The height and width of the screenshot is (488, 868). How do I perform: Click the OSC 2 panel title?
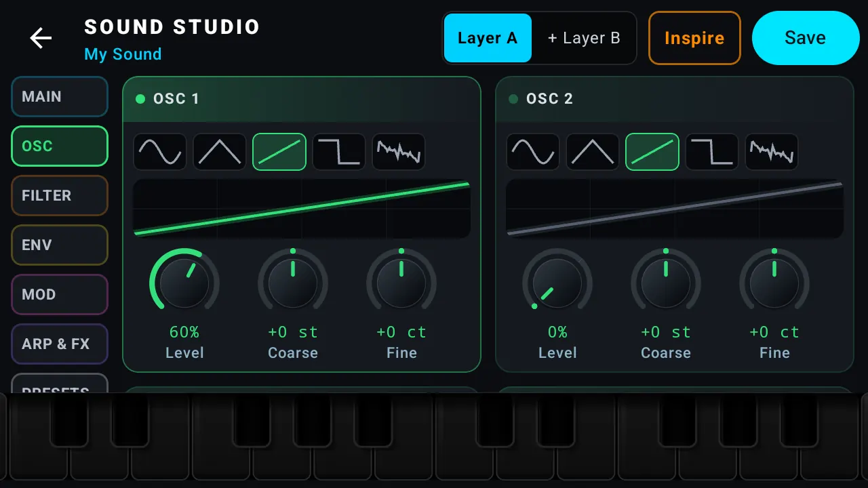tap(550, 99)
